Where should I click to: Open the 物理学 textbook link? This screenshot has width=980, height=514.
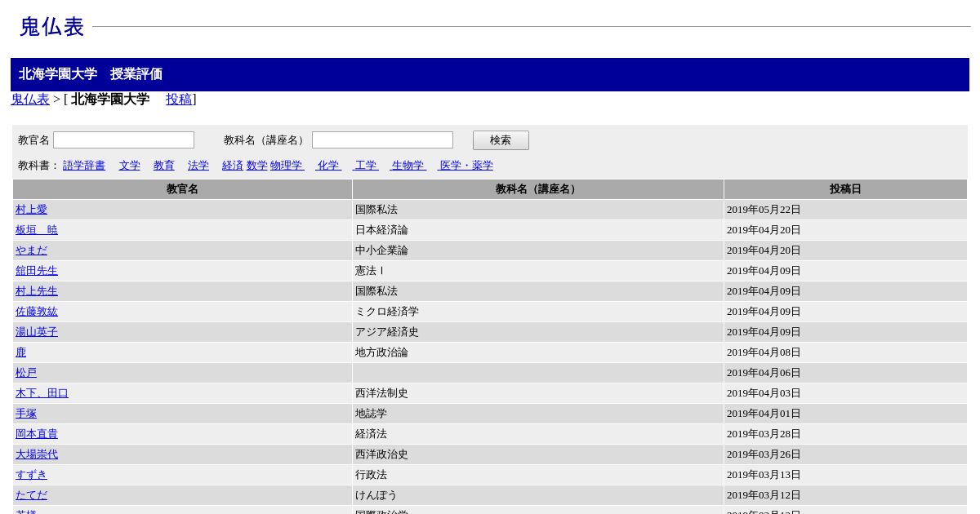pyautogui.click(x=287, y=166)
